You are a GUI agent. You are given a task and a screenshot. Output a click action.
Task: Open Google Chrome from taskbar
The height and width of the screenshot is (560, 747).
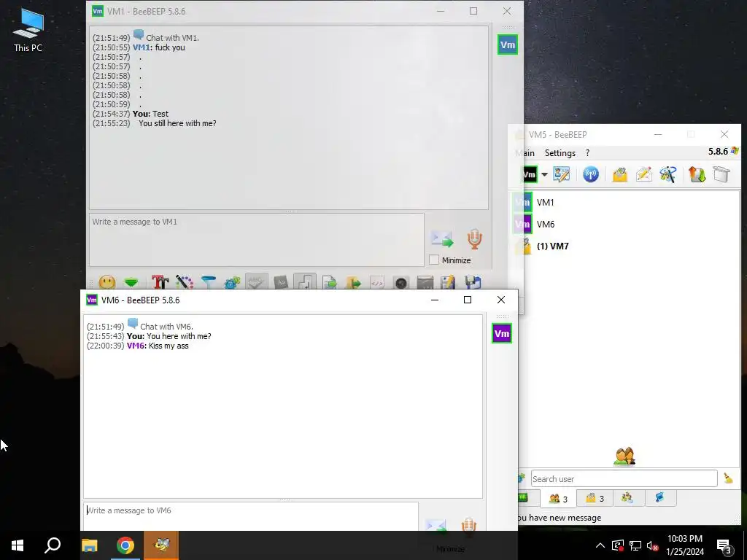point(125,545)
